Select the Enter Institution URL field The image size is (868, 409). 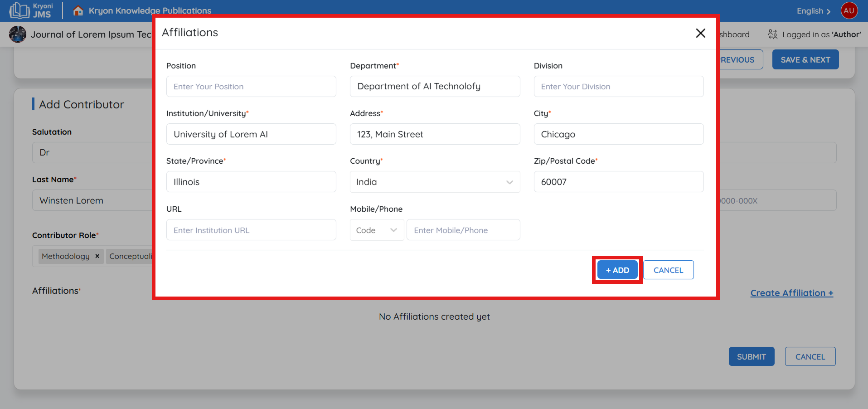click(251, 230)
